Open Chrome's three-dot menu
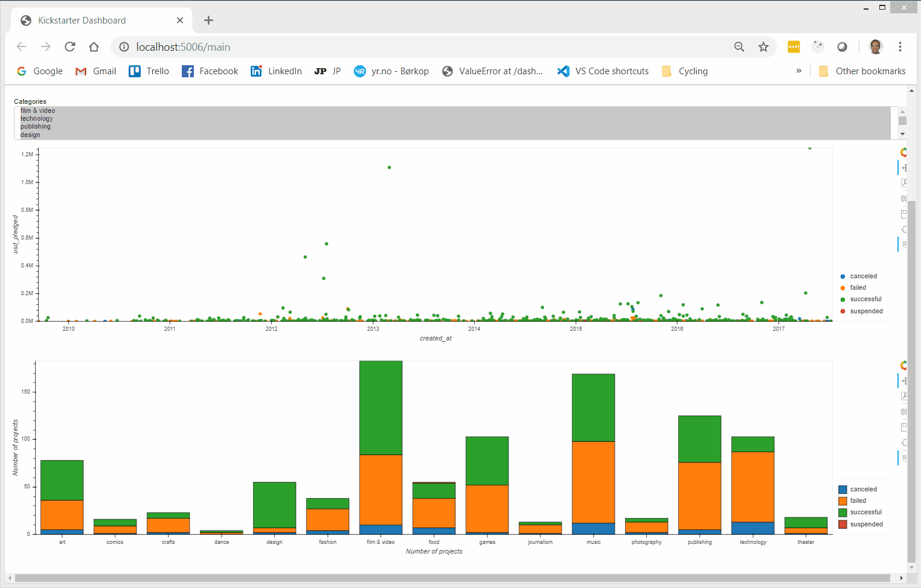This screenshot has width=921, height=588. [x=900, y=46]
